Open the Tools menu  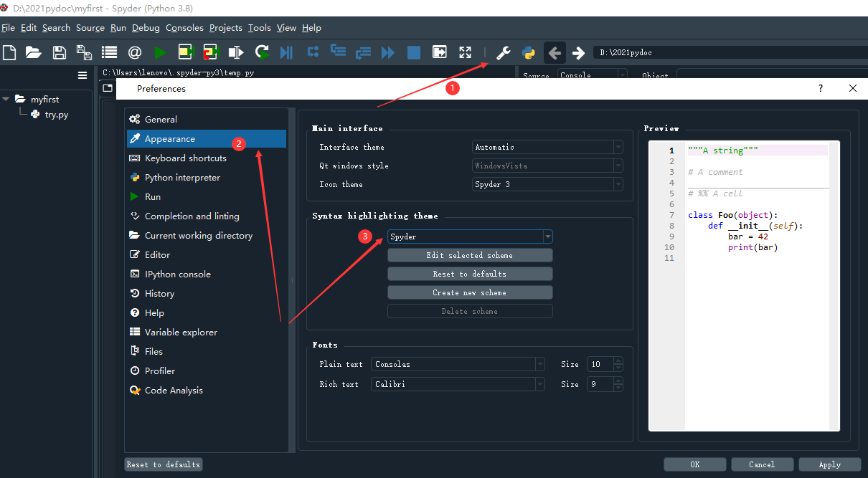[x=260, y=28]
